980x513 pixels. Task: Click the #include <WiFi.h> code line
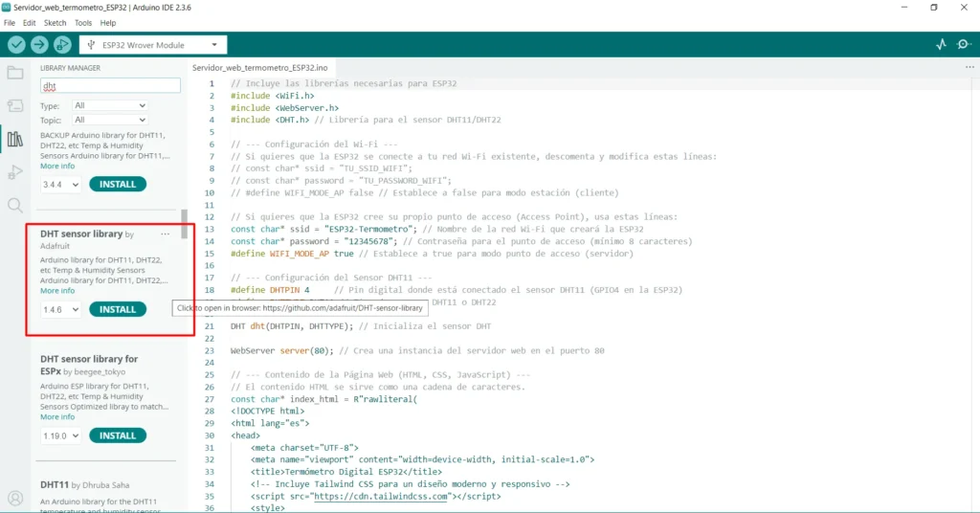(x=273, y=96)
